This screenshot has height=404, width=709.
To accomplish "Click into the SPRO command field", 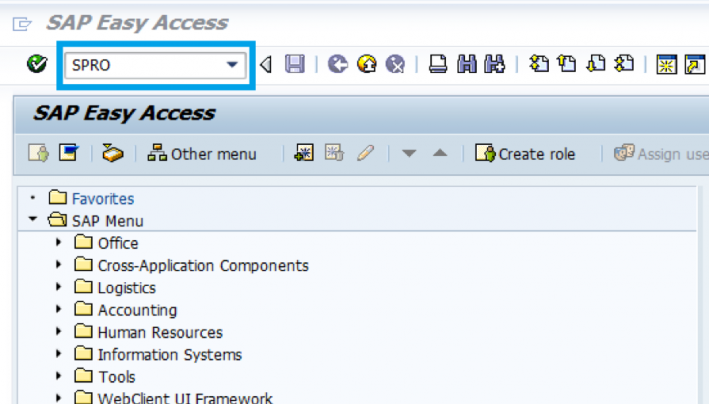I will click(140, 65).
